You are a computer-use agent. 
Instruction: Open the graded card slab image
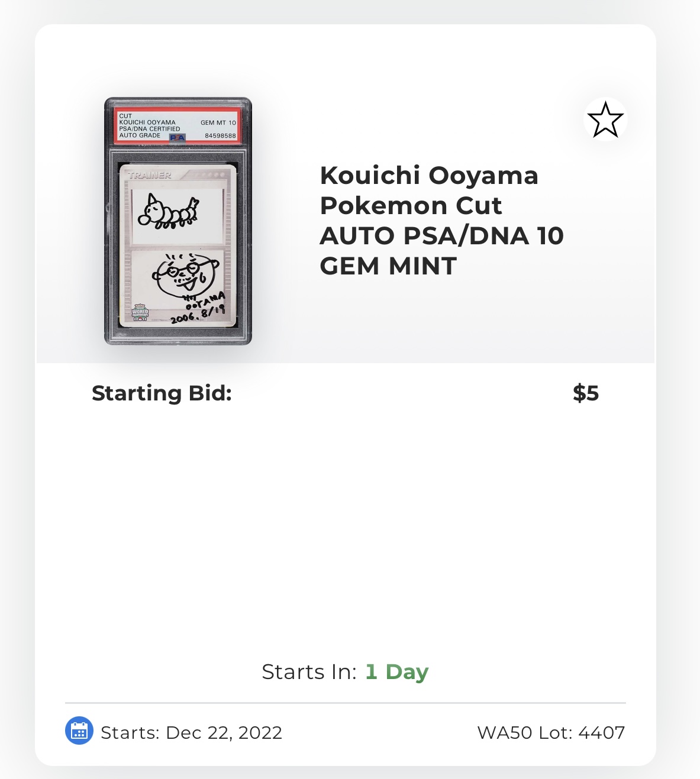pos(178,221)
